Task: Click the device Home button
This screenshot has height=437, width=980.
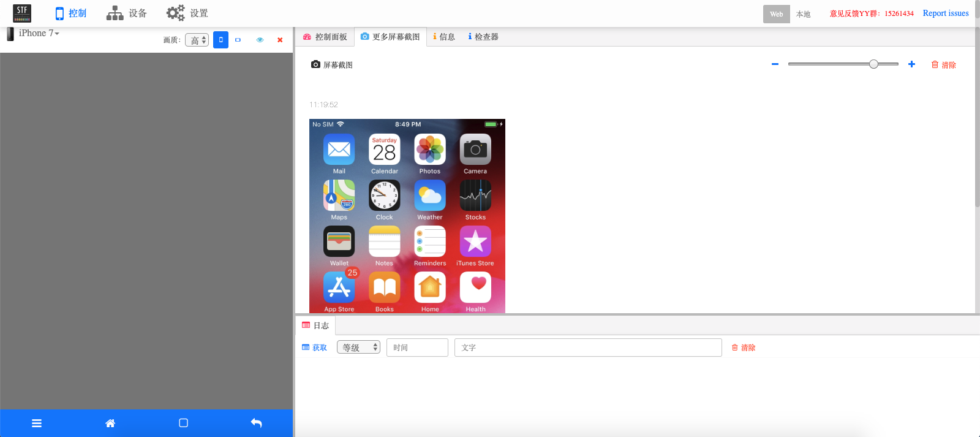Action: [110, 423]
